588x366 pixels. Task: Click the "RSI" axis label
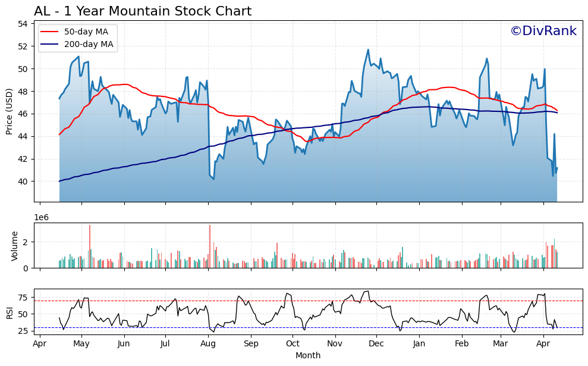tap(10, 313)
